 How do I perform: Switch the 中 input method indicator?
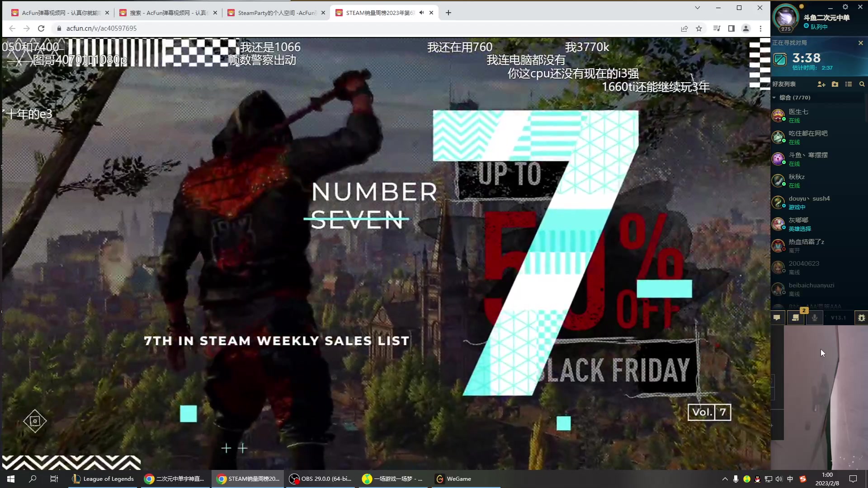(790, 479)
